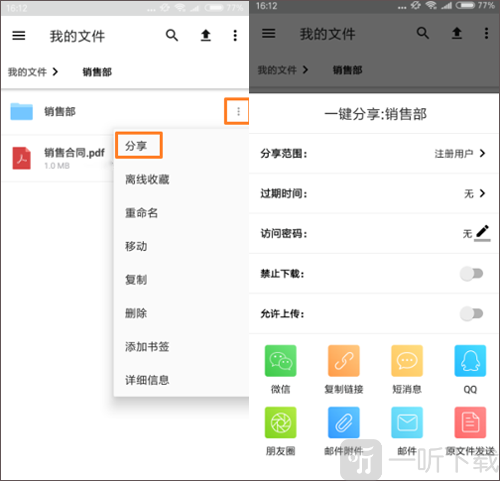Expand 过期时间 chevron next to 无
Screen dimensions: 500x481
(x=482, y=193)
